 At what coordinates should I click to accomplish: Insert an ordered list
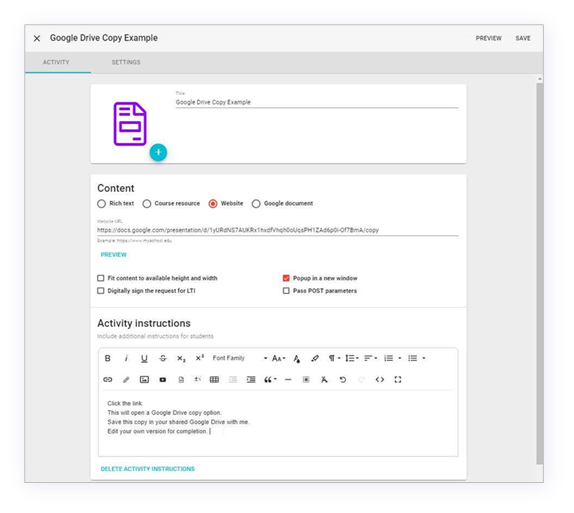click(388, 358)
